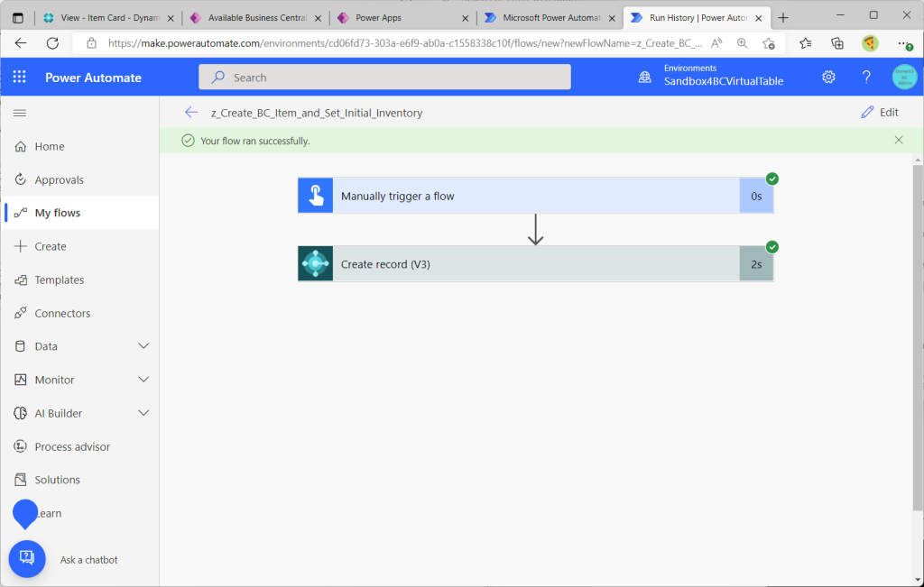The image size is (924, 587).
Task: Open the browser tab actions menu icon
Action: pos(18,18)
